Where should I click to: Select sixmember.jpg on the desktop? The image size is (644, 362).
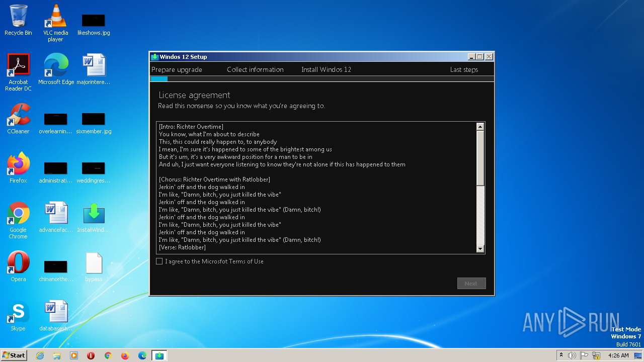click(x=94, y=124)
